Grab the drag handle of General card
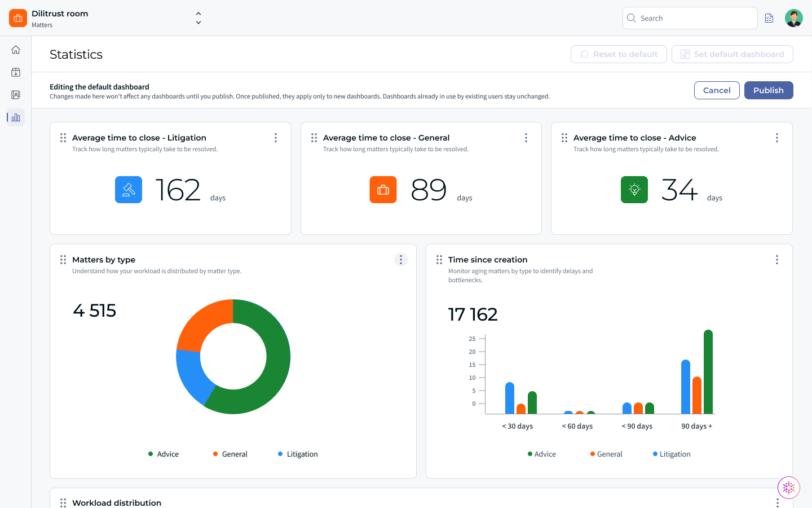 [314, 138]
